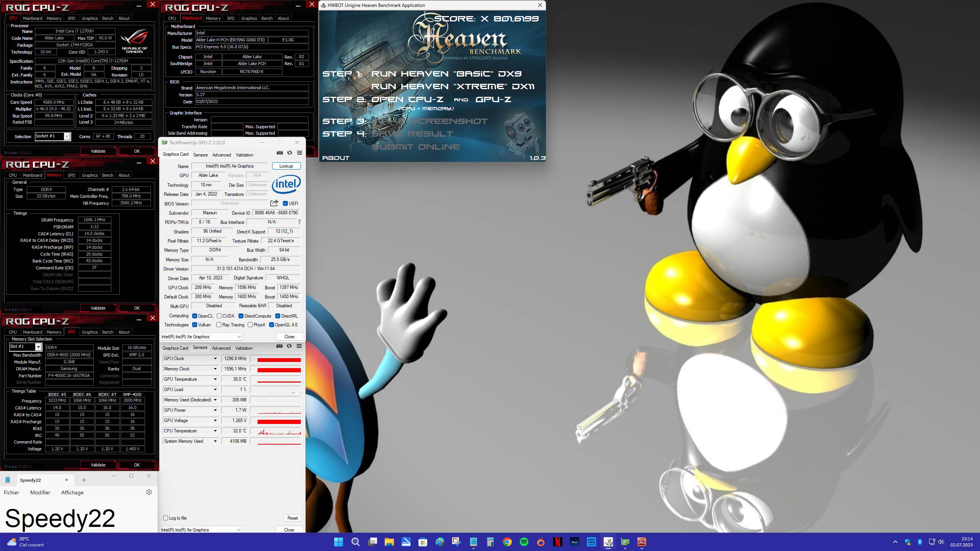Click the BIOS export share icon in GPU-Z
Viewport: 980px width, 551px height.
tap(274, 203)
